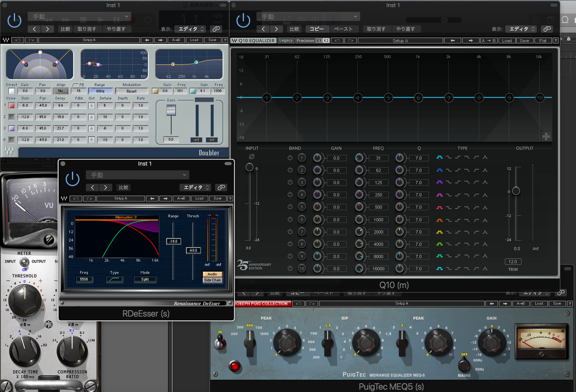Click band node 5 on the Q10 graph
The width and height of the screenshot is (576, 392).
[x=388, y=98]
